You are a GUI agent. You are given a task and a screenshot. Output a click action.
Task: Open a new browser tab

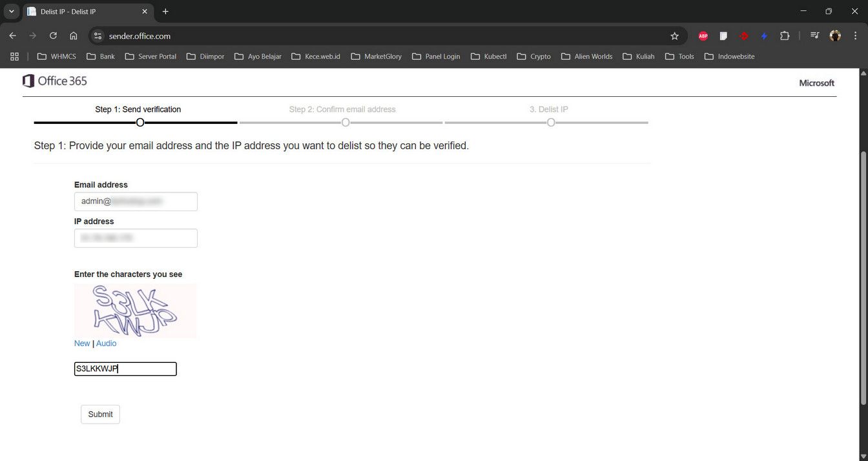tap(165, 11)
